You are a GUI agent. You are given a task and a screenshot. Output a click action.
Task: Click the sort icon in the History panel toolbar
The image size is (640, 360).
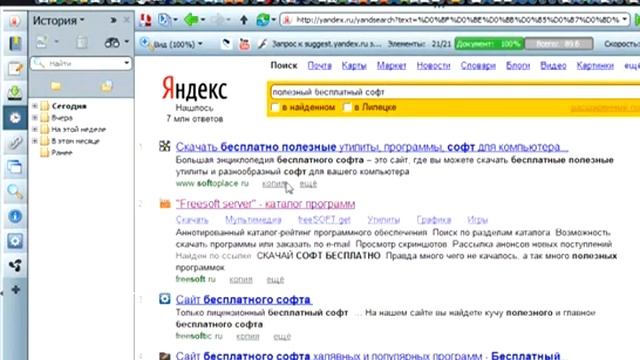coord(42,42)
